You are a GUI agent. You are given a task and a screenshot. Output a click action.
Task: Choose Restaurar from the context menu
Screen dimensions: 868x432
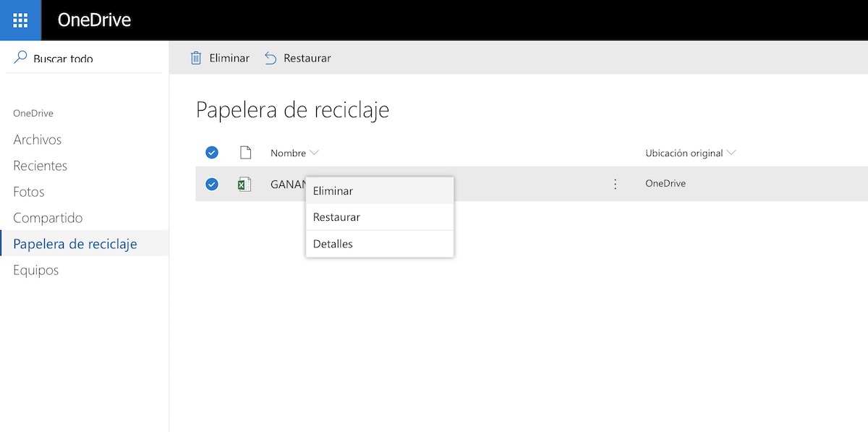[336, 217]
